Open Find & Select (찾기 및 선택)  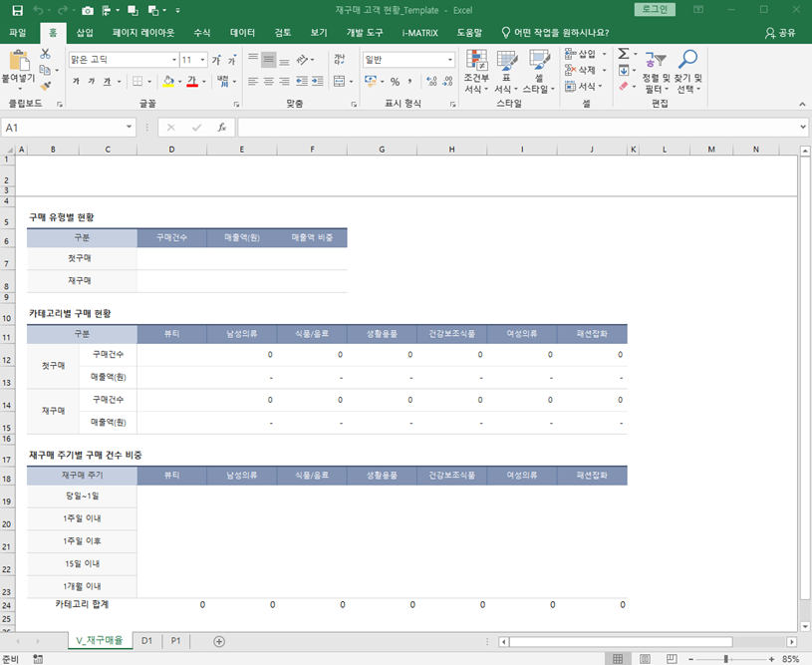[x=687, y=72]
